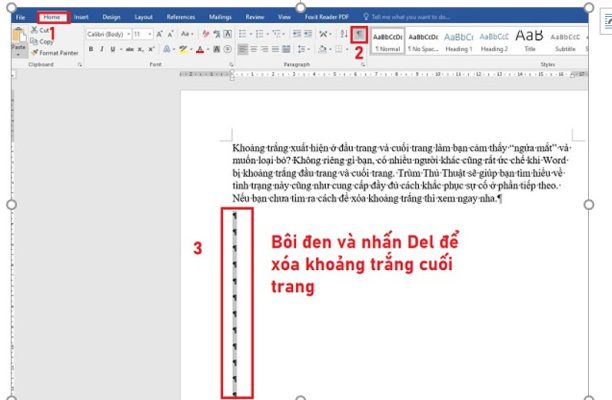
Task: Open the borders dropdown
Action: (x=347, y=49)
